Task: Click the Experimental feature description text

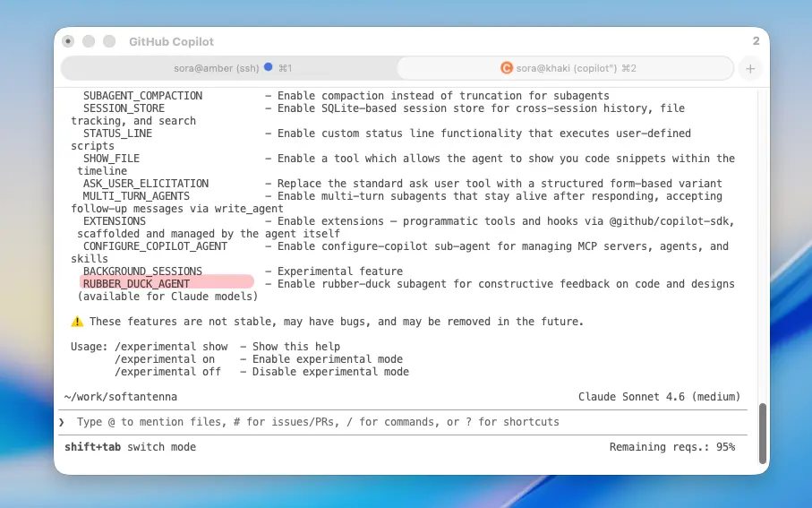Action: (339, 271)
